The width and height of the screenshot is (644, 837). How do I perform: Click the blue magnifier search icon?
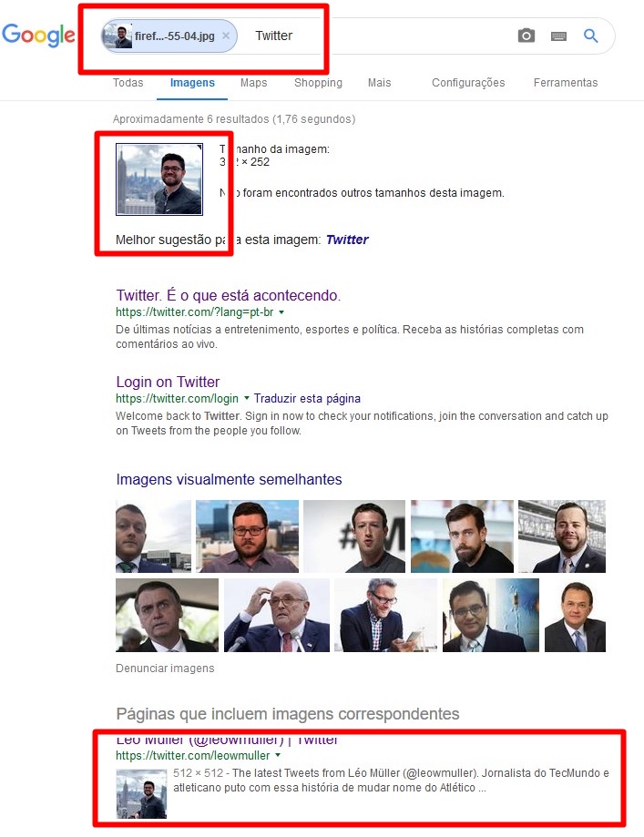(x=590, y=36)
